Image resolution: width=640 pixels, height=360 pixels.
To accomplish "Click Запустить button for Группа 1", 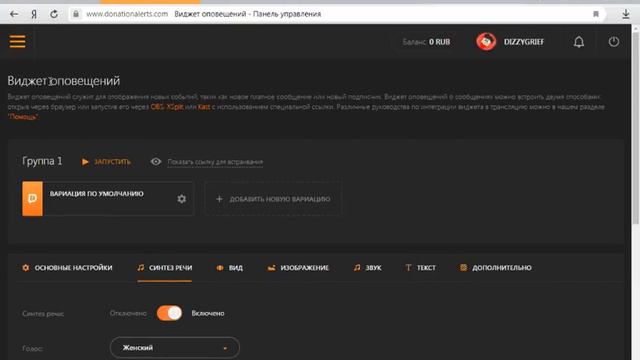I will [106, 162].
